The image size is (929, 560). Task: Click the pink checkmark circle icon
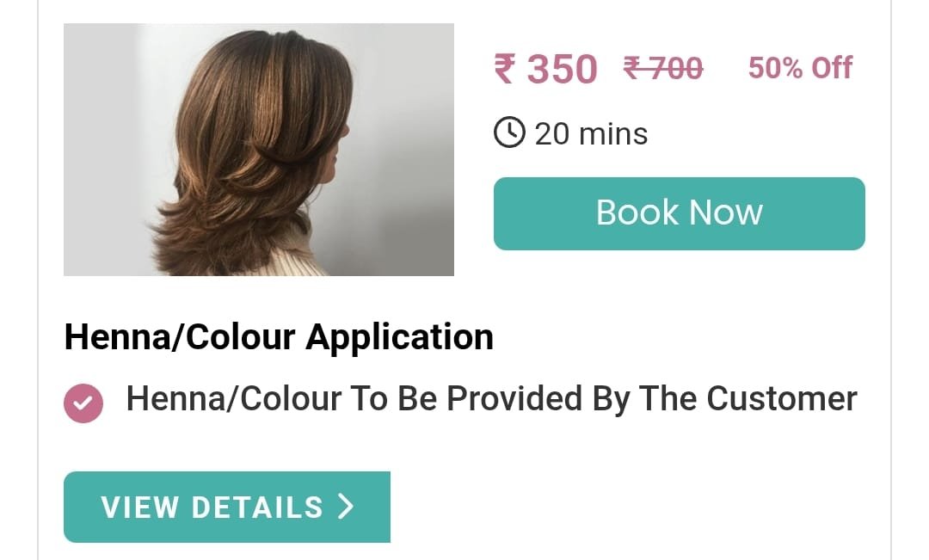(83, 403)
